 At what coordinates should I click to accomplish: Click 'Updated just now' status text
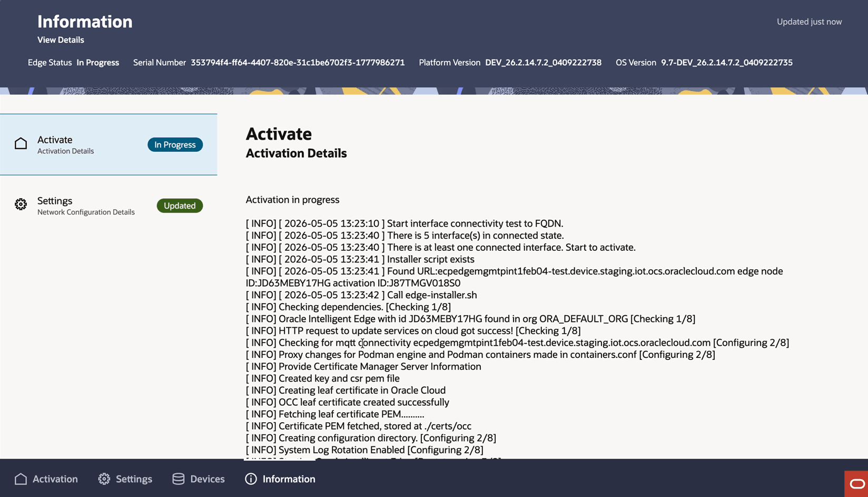tap(809, 22)
